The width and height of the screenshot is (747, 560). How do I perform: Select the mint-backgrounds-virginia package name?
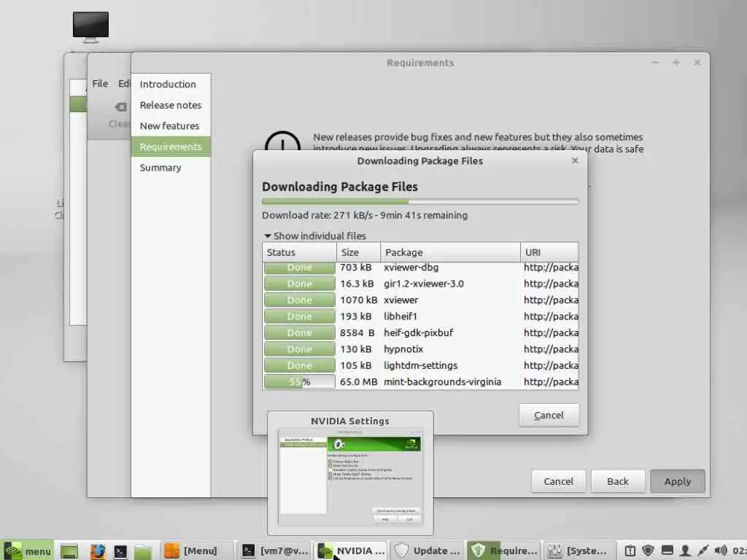tap(443, 382)
